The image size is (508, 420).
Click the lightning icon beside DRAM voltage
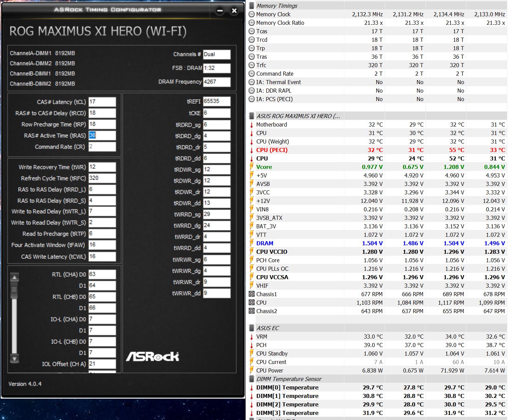click(252, 243)
